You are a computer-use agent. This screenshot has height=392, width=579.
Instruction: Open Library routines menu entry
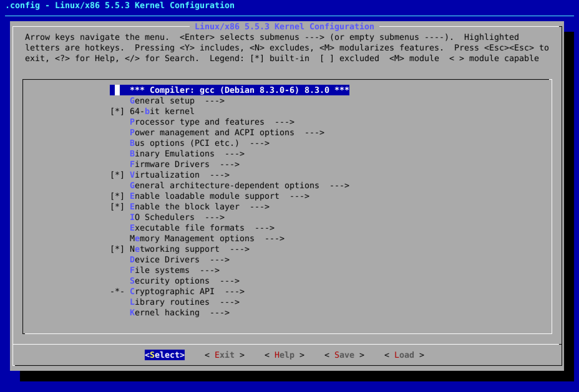click(x=184, y=302)
